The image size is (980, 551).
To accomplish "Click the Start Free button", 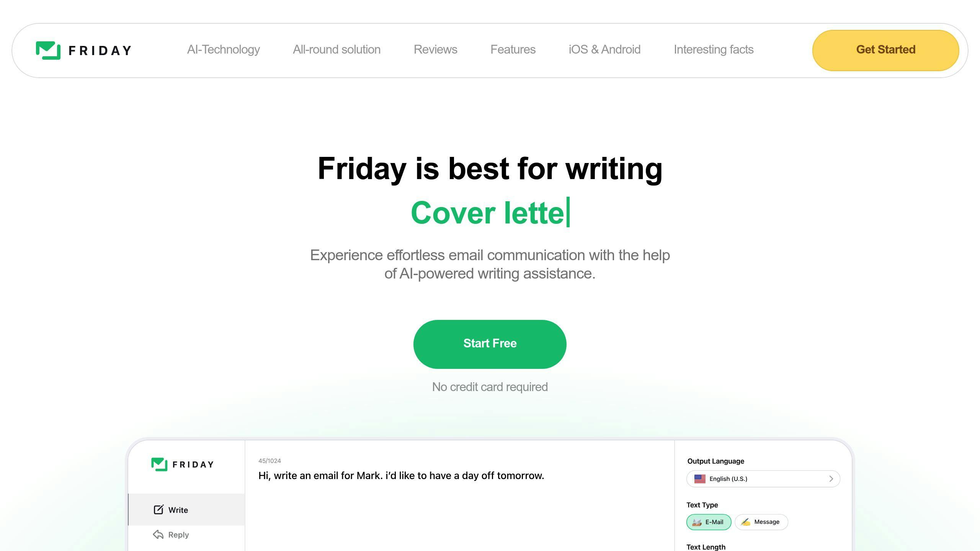I will click(x=490, y=343).
